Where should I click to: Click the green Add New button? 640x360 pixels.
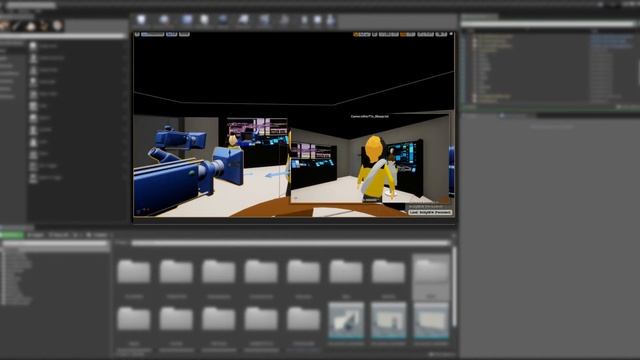pyautogui.click(x=12, y=235)
